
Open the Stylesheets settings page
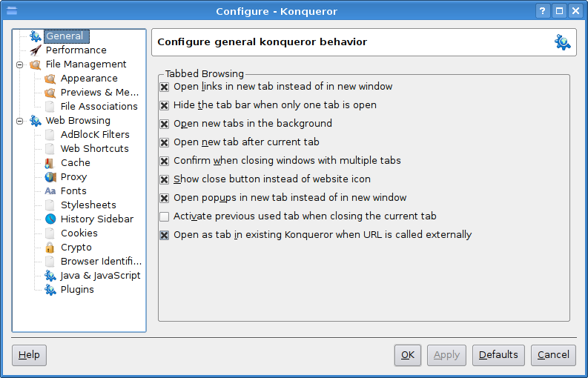(88, 205)
